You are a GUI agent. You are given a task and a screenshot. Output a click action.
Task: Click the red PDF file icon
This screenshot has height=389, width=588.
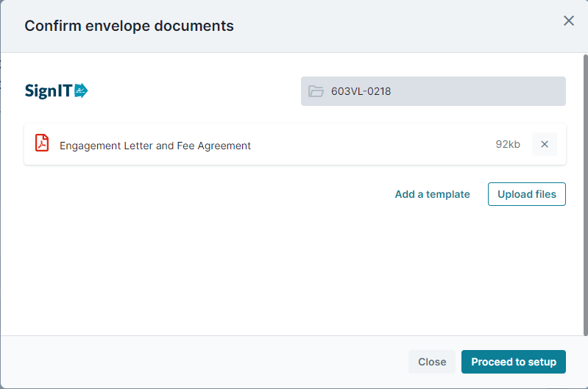pos(42,143)
